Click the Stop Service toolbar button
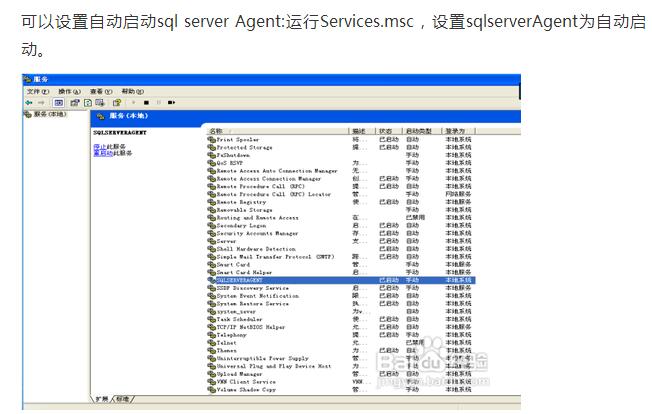Viewport: 652px width, 414px height. (146, 102)
